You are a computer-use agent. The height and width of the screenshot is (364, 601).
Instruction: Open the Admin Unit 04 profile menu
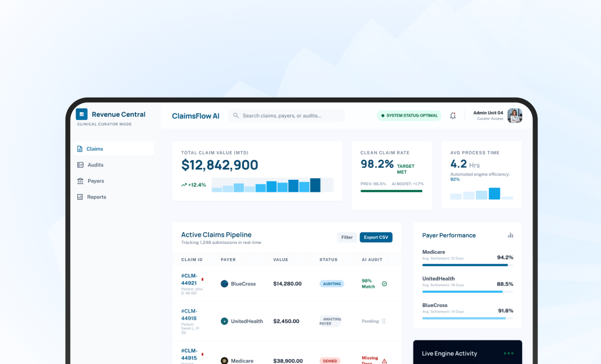(496, 116)
